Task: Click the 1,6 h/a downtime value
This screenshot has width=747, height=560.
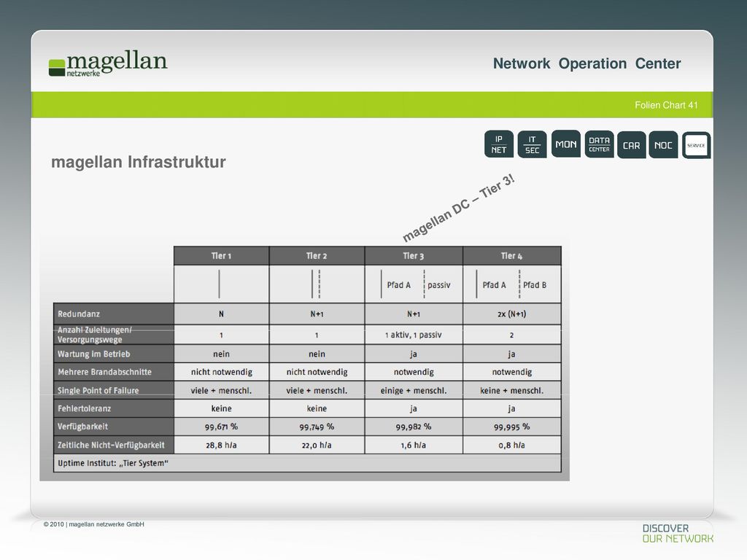Action: click(414, 446)
